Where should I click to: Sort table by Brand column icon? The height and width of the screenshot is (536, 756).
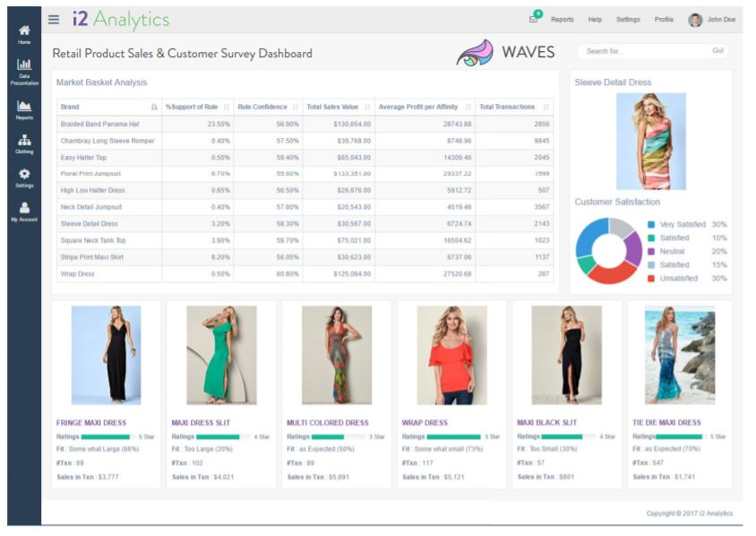click(154, 107)
